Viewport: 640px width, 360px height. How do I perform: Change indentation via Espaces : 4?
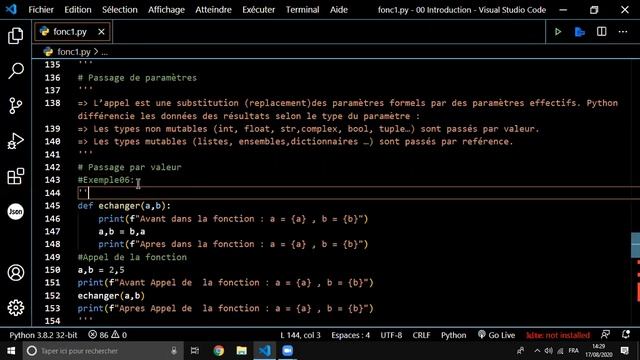click(351, 335)
